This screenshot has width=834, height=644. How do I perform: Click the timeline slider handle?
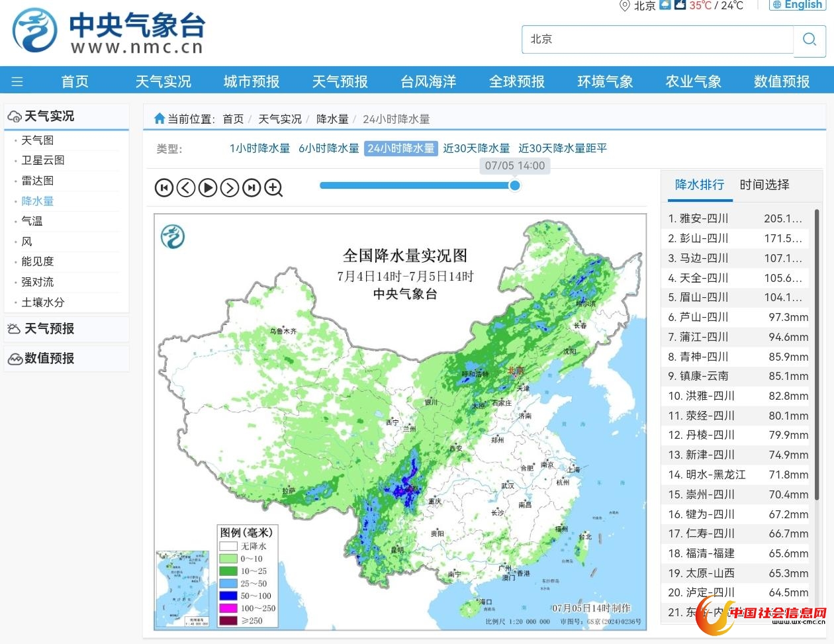coord(514,185)
